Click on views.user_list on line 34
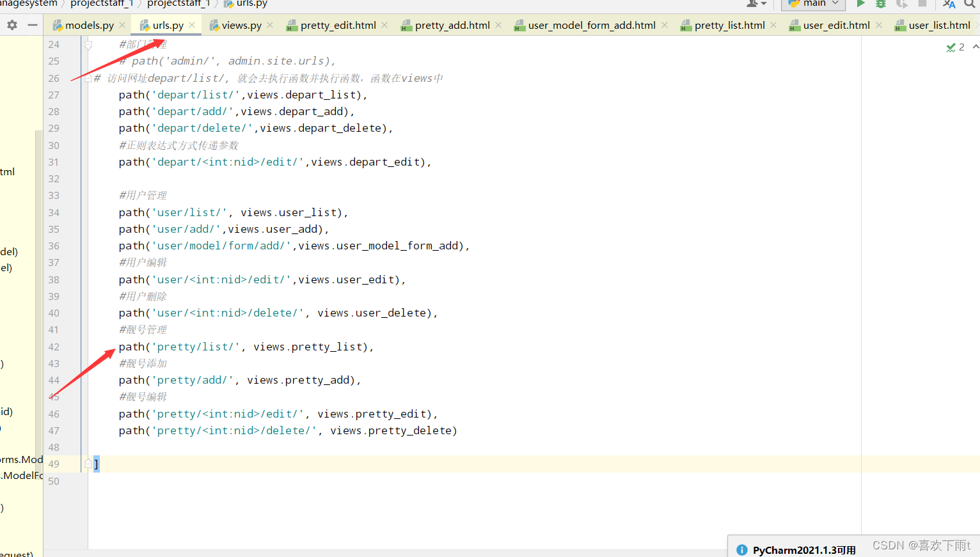This screenshot has width=980, height=557. [x=288, y=212]
